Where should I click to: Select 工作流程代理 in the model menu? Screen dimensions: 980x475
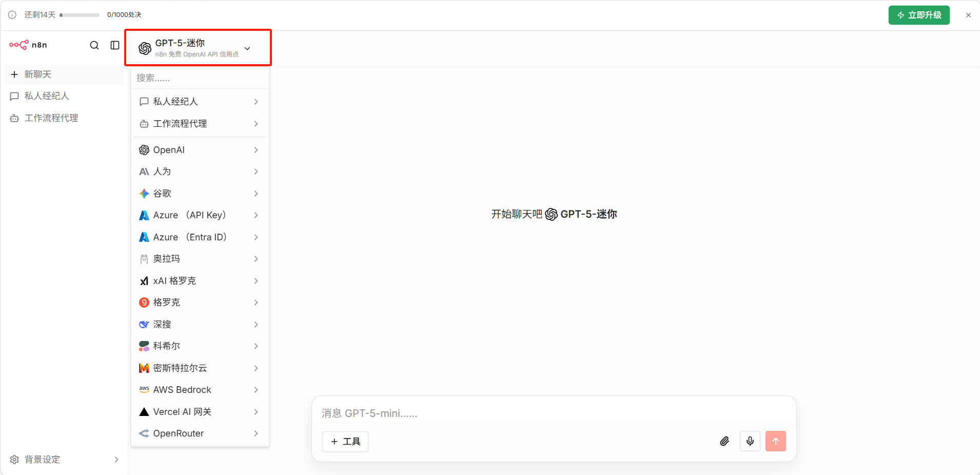click(x=200, y=124)
